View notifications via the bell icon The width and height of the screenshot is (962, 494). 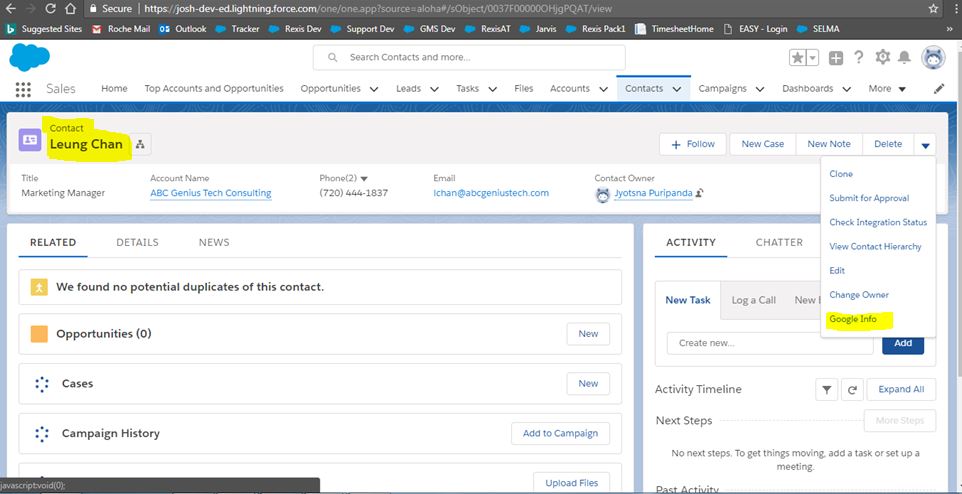[904, 58]
